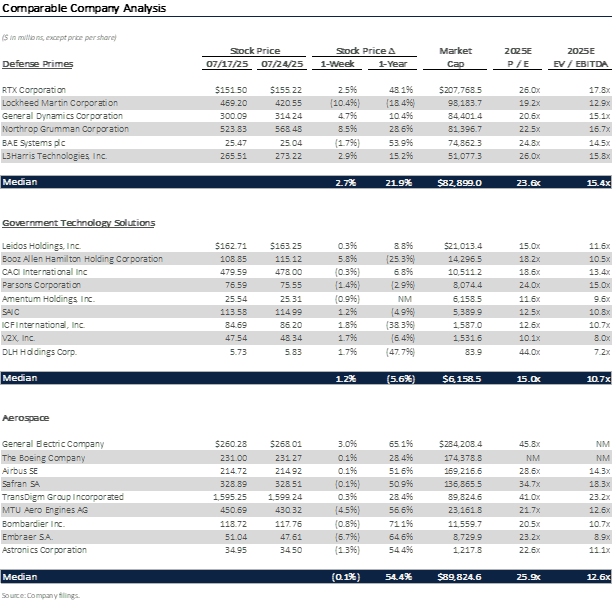
Task: Select 'Astronics Corporation' company name
Action: click(x=44, y=550)
